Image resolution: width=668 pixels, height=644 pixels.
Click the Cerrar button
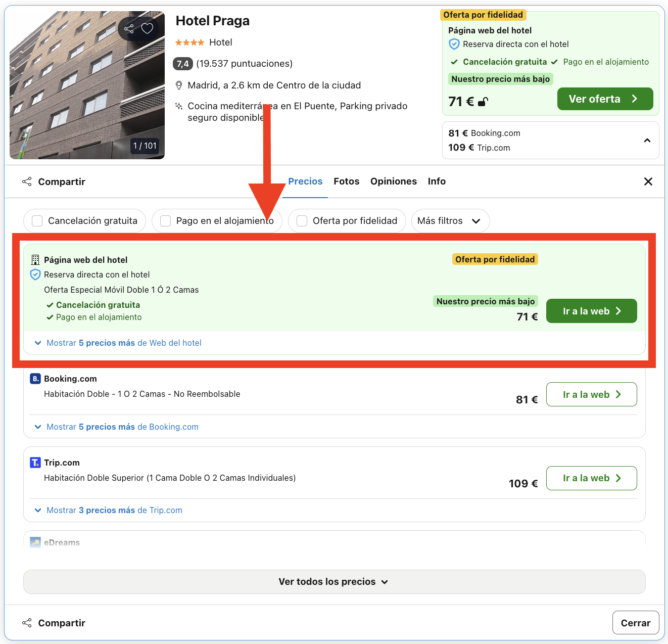pyautogui.click(x=635, y=623)
